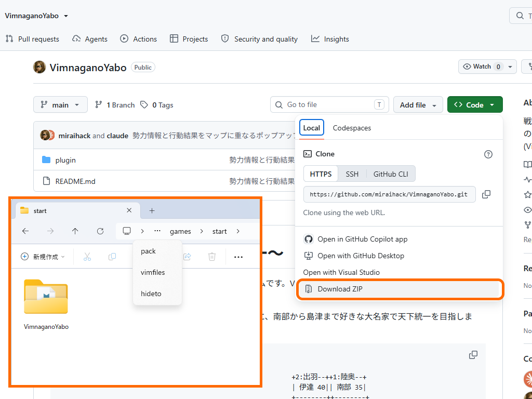Image resolution: width=532 pixels, height=399 pixels.
Task: Select HTTPS clone option
Action: tap(321, 174)
